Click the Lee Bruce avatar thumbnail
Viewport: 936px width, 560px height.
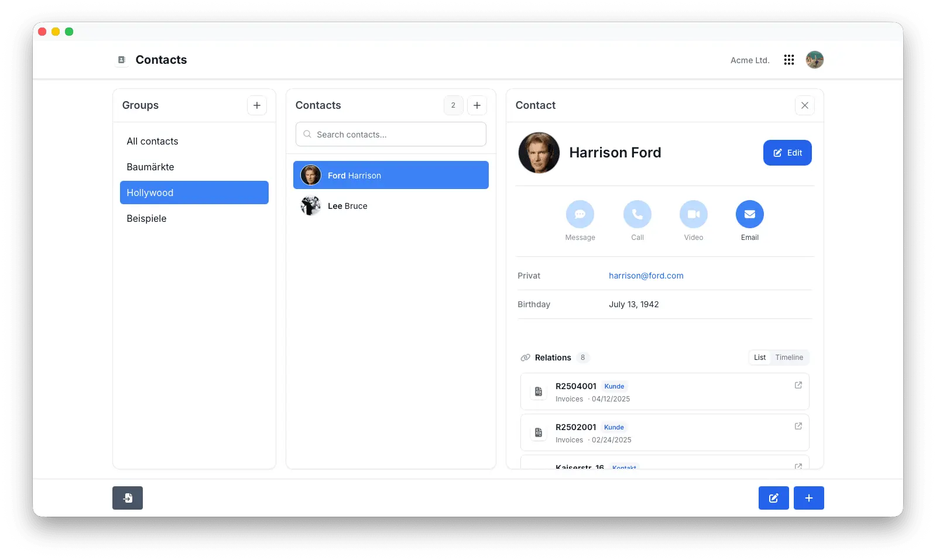(311, 205)
